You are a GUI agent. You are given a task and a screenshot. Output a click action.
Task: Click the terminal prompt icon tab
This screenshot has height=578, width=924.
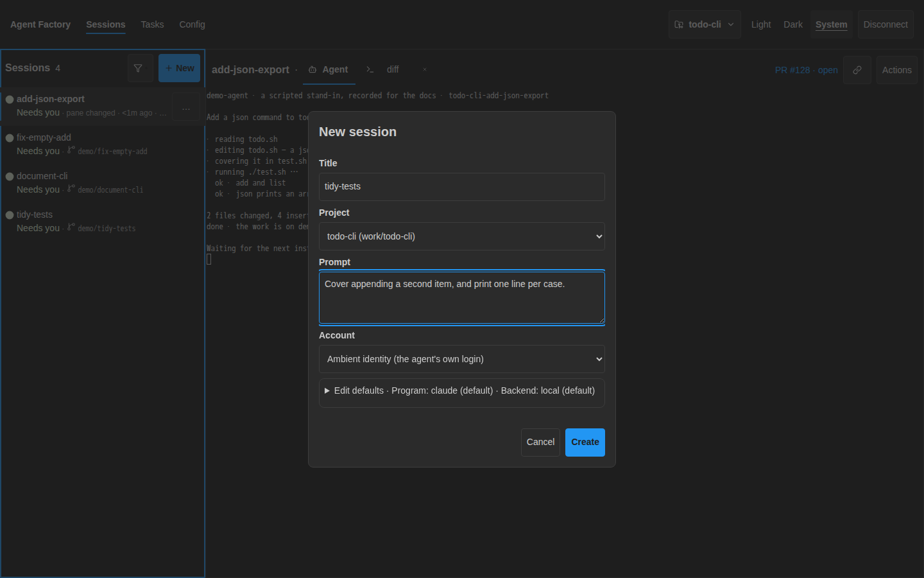point(370,69)
